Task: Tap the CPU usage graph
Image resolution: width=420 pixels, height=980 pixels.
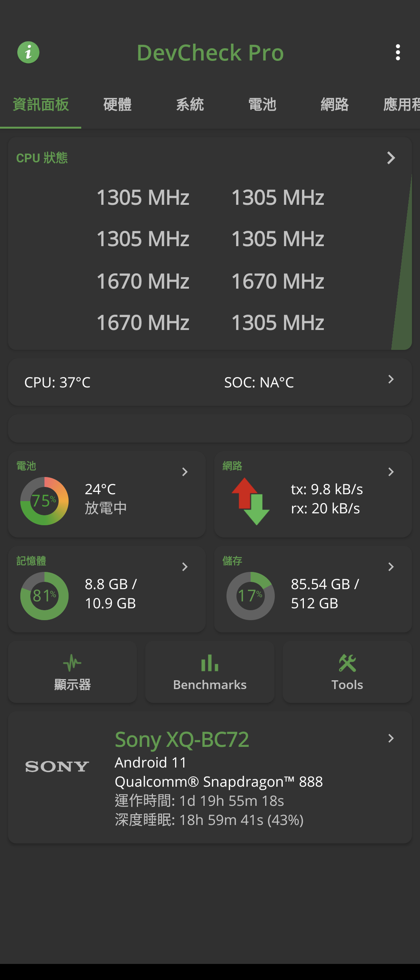Action: tap(402, 262)
